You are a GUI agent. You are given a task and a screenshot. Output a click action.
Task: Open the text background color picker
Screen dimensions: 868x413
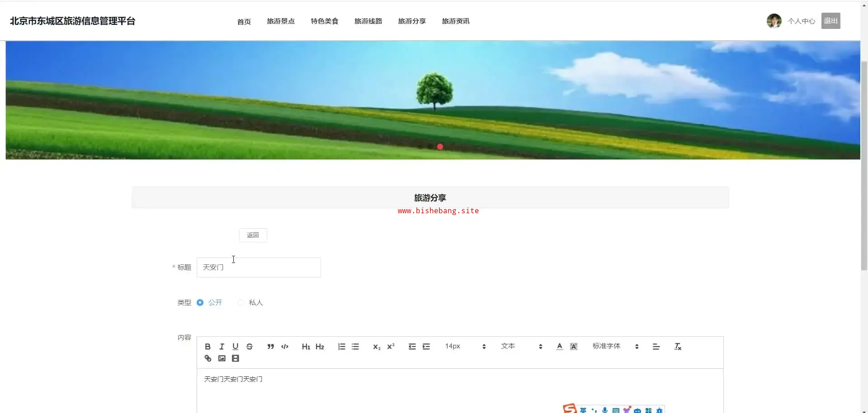(x=574, y=347)
